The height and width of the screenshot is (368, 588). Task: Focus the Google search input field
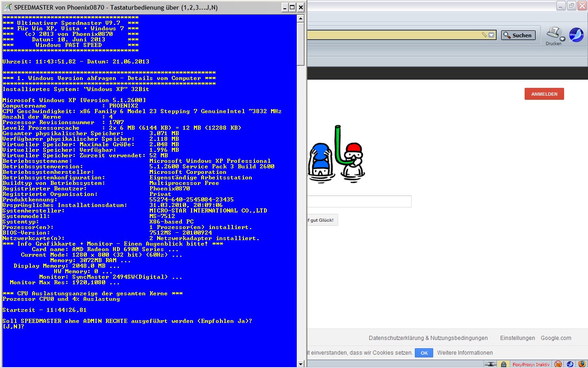click(x=360, y=201)
